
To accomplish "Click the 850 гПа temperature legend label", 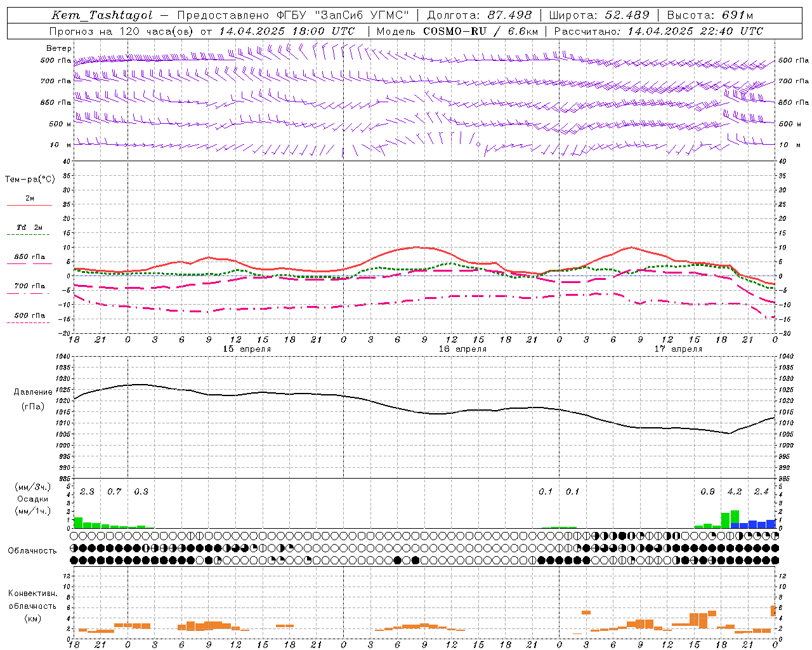I will 30,256.
